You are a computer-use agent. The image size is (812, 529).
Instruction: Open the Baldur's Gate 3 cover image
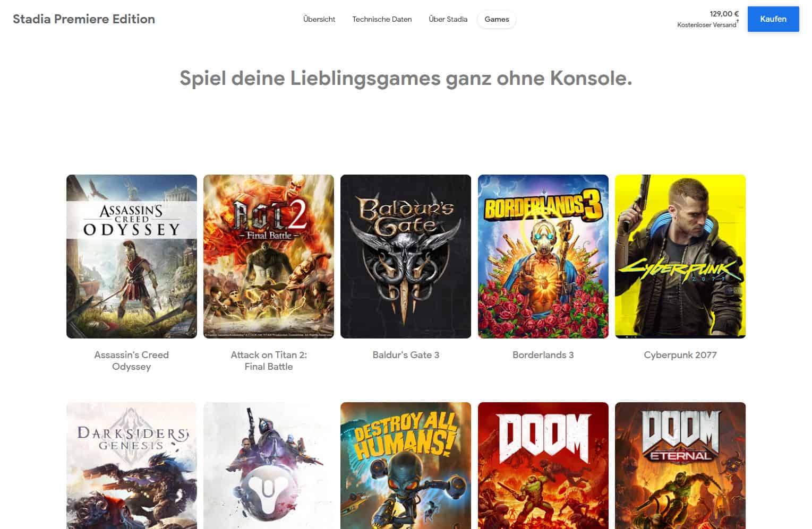click(406, 256)
